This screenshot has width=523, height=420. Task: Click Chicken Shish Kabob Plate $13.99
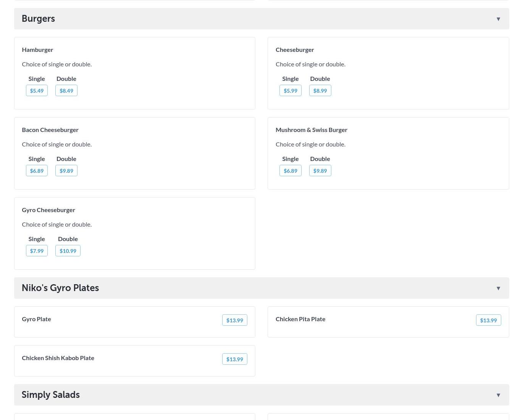click(x=234, y=359)
